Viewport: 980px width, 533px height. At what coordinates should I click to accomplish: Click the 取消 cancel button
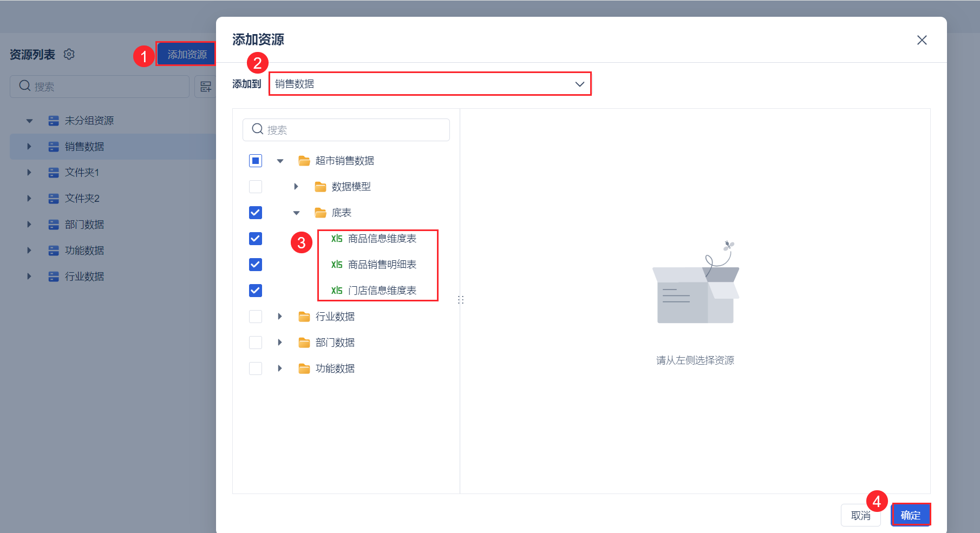860,515
